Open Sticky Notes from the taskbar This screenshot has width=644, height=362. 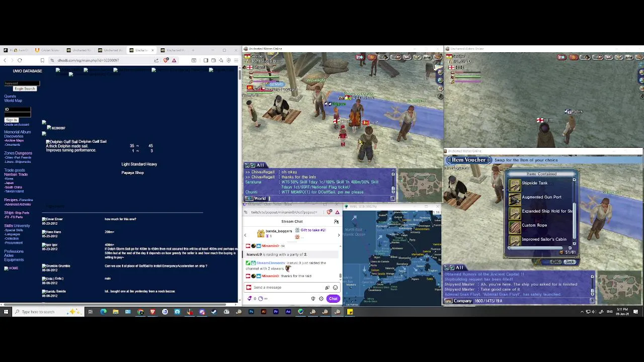coord(350,312)
